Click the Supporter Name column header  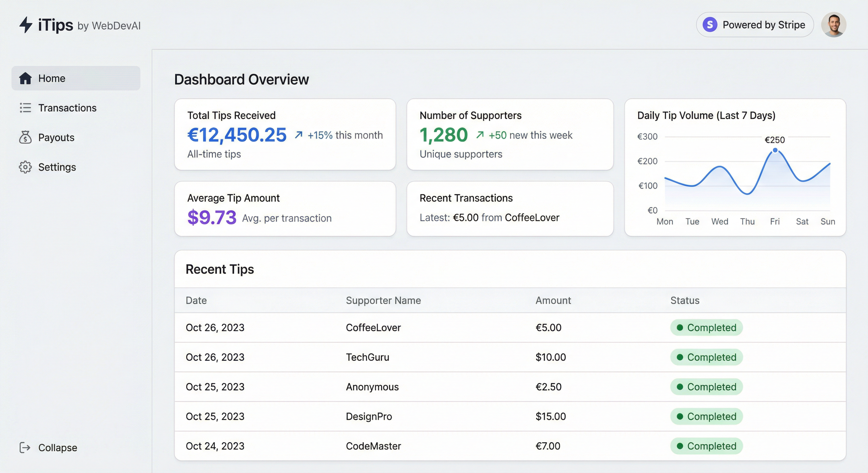[x=383, y=300]
